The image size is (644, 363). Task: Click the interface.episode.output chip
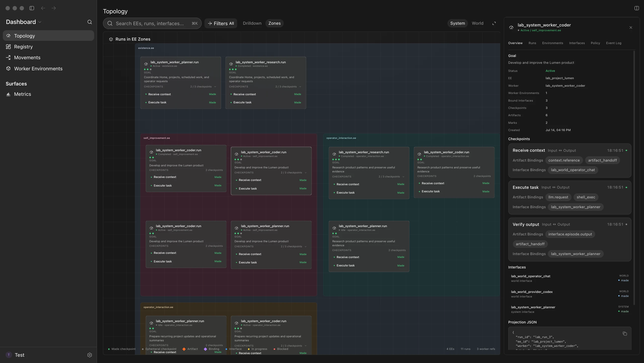point(570,234)
